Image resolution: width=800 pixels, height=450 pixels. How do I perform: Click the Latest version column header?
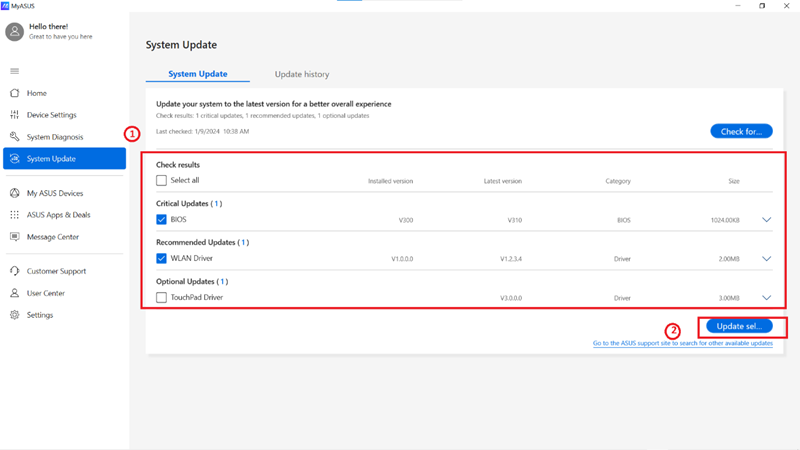click(x=503, y=181)
